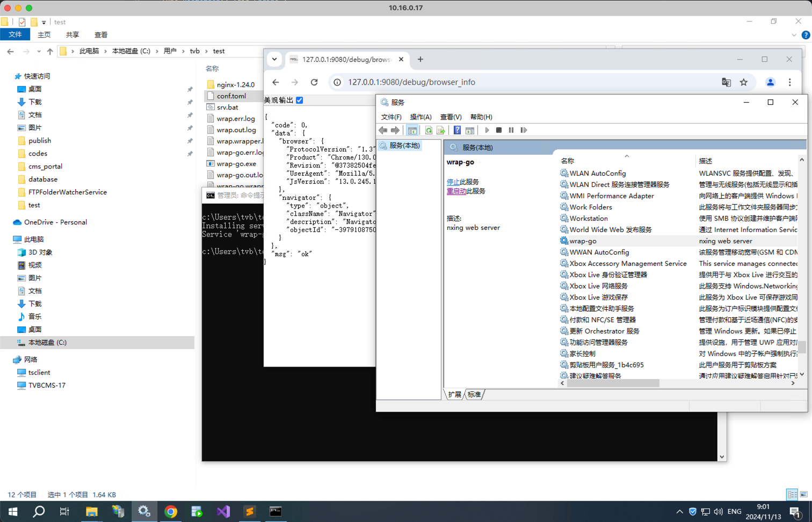
Task: Open Explorer recent locations dropdown
Action: 39,52
